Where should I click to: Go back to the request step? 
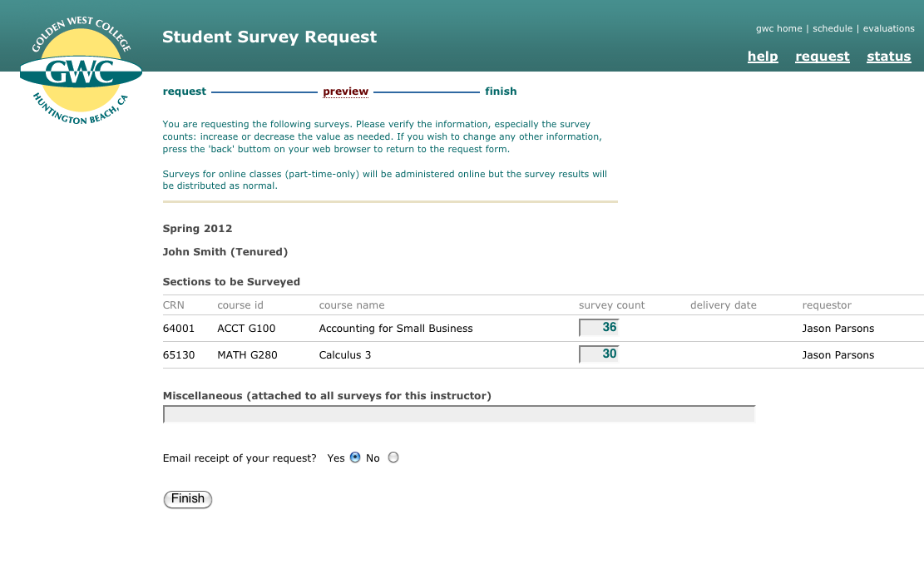pyautogui.click(x=184, y=92)
